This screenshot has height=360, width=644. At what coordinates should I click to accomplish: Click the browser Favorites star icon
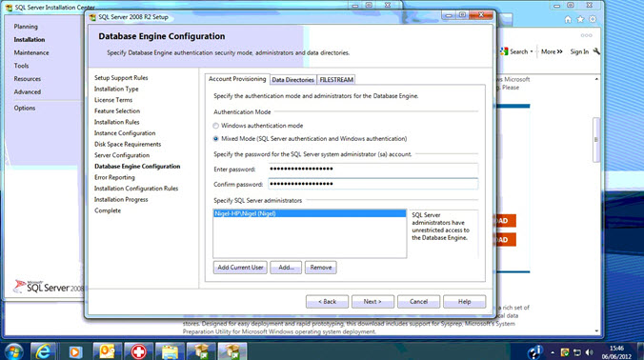point(580,19)
